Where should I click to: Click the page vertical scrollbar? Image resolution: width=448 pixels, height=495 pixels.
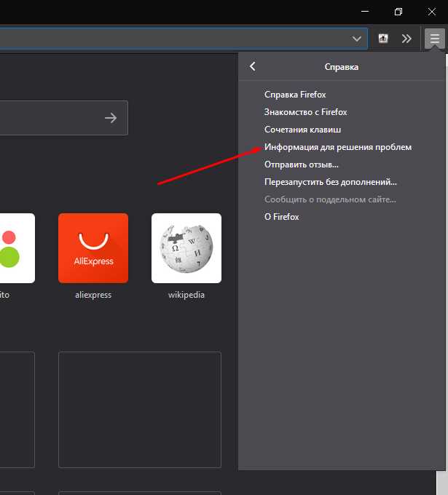[442, 483]
